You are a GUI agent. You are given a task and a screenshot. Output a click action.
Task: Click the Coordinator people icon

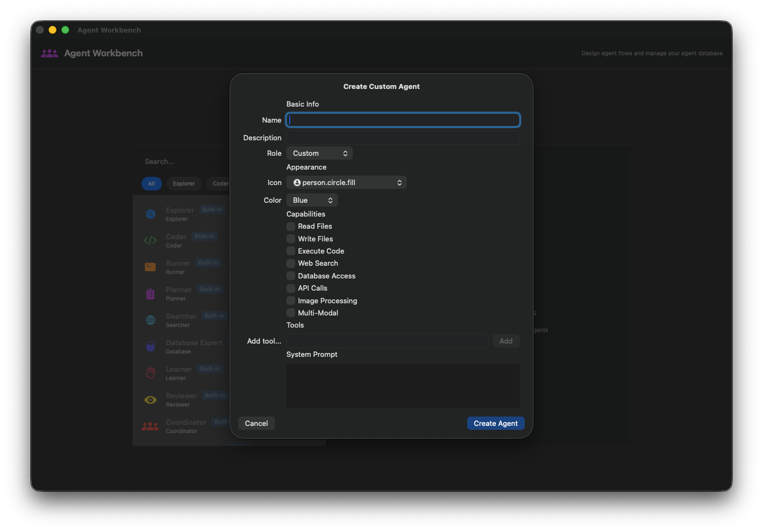click(150, 426)
